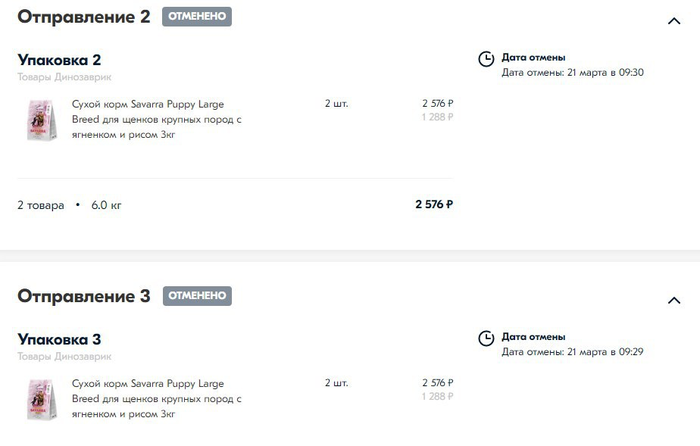
Task: Click clock icon beside 09:30 cancellation date
Action: click(x=486, y=59)
